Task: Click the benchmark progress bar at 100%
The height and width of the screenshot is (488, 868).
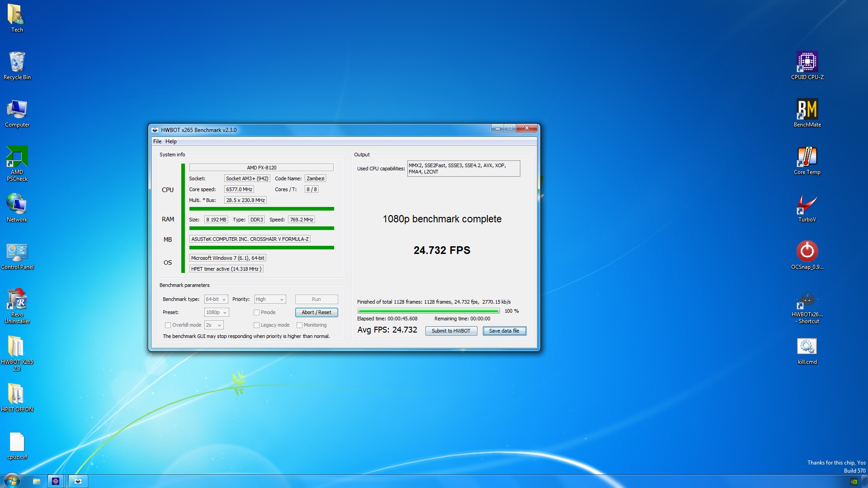Action: [x=429, y=311]
